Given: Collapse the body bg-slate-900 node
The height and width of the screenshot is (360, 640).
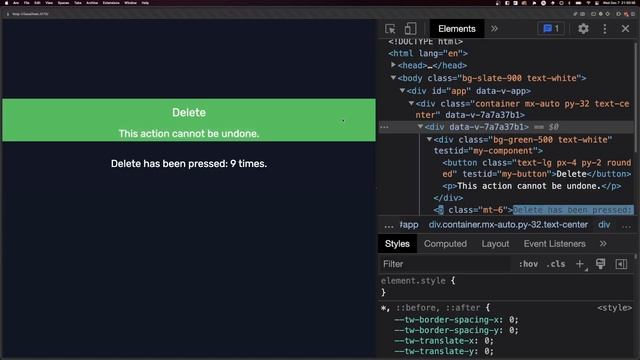Looking at the screenshot, I should (393, 78).
